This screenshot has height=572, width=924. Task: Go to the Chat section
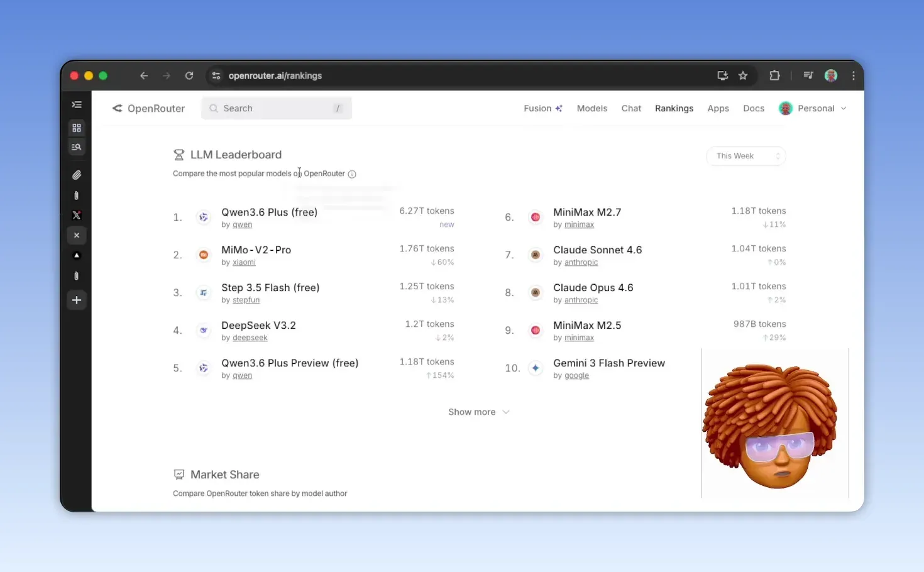click(x=631, y=108)
